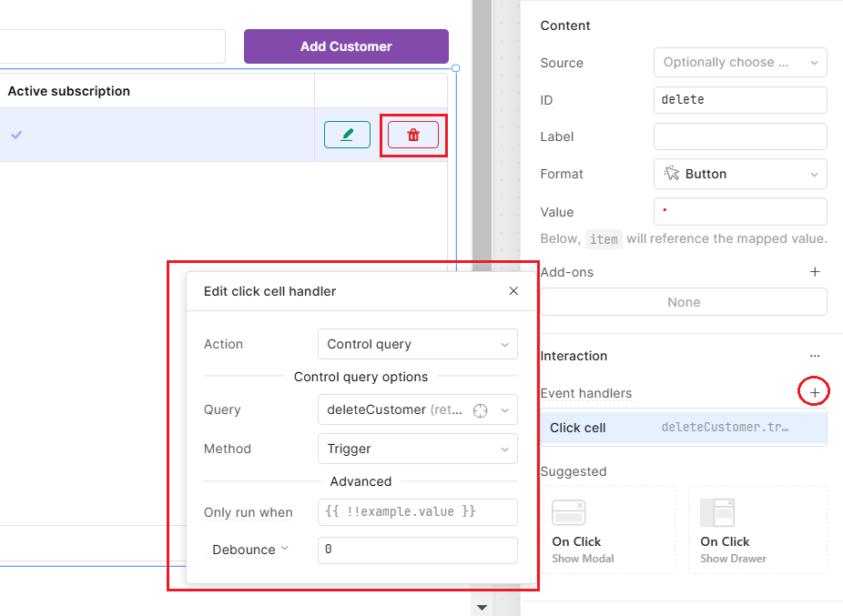The image size is (843, 616).
Task: Click the 'Only run when' label
Action: [249, 513]
